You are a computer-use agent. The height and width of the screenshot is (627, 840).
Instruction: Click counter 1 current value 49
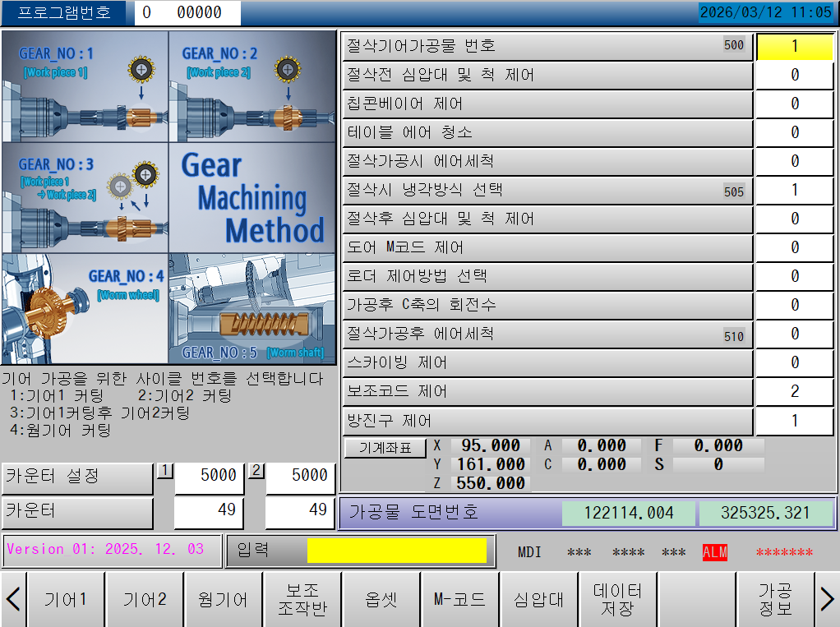pyautogui.click(x=209, y=513)
